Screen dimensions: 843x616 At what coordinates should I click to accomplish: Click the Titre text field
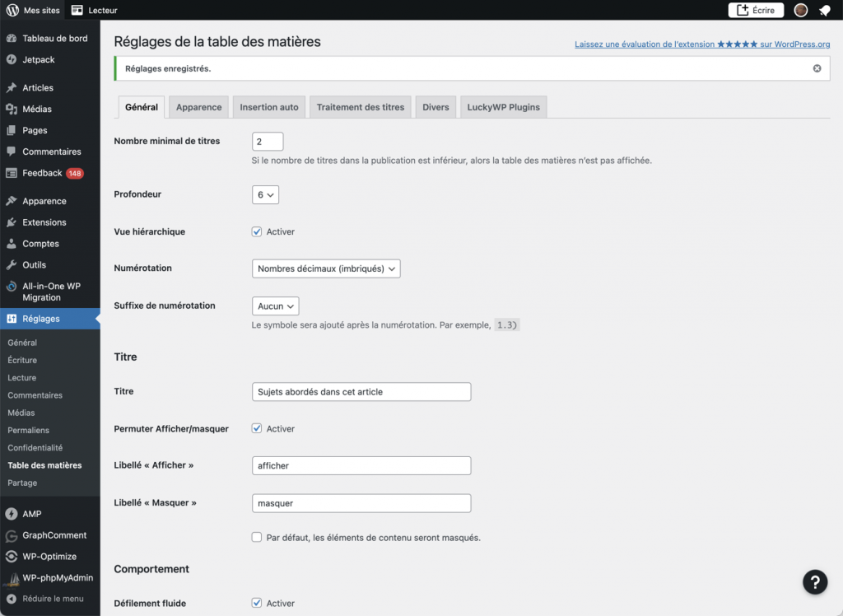(361, 392)
